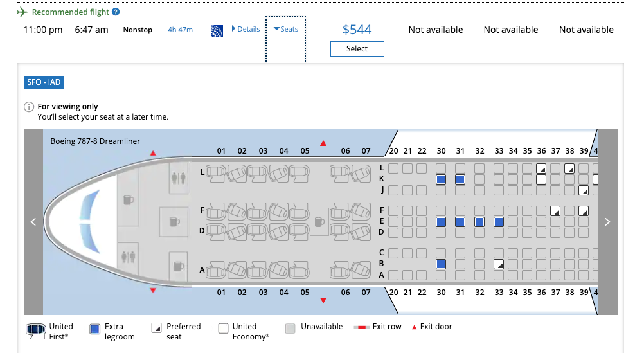The height and width of the screenshot is (353, 644).
Task: Click unavailable seat 22A
Action: pyautogui.click(x=422, y=275)
